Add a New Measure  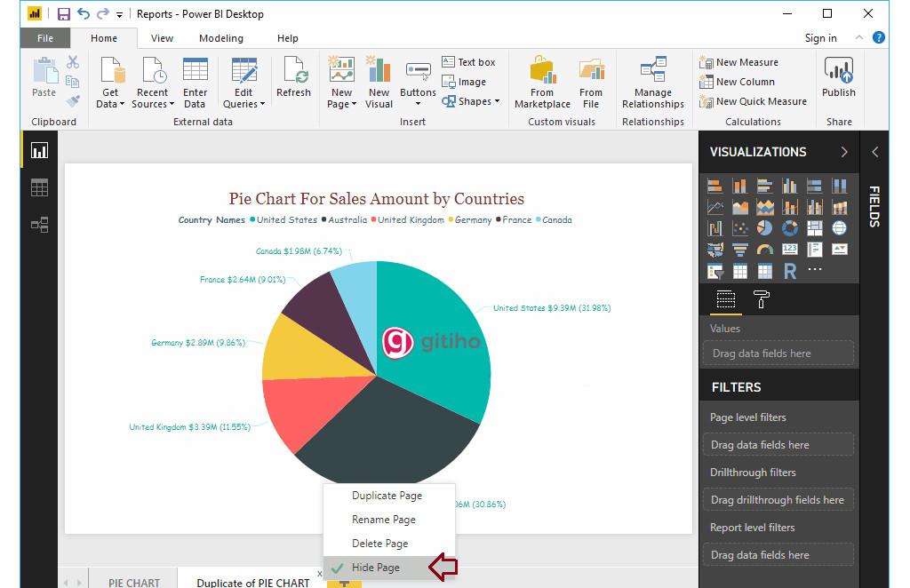[739, 62]
